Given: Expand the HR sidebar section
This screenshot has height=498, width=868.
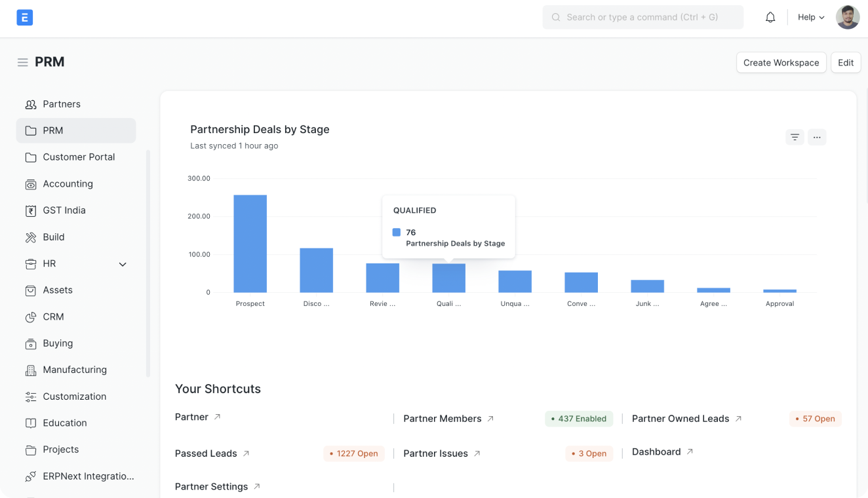Looking at the screenshot, I should click(x=123, y=264).
